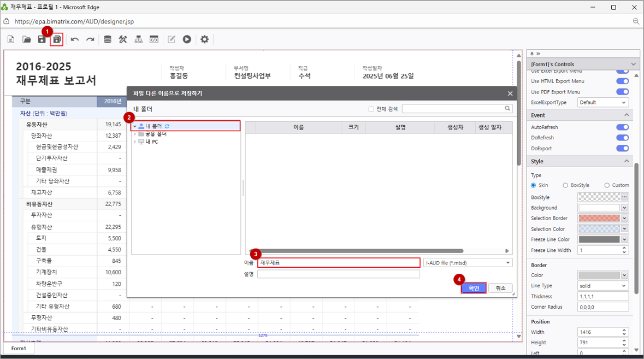Image resolution: width=644 pixels, height=359 pixels.
Task: Open the settings gear icon
Action: (204, 39)
